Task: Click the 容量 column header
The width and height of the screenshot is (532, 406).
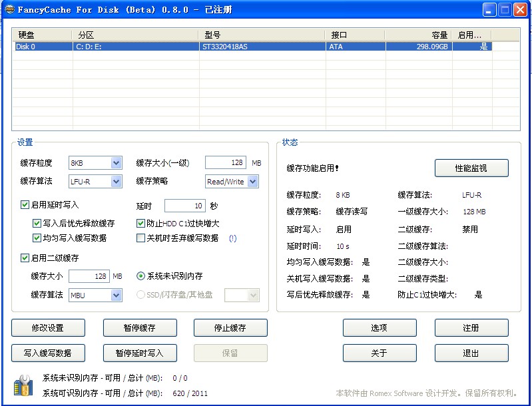Action: click(418, 35)
